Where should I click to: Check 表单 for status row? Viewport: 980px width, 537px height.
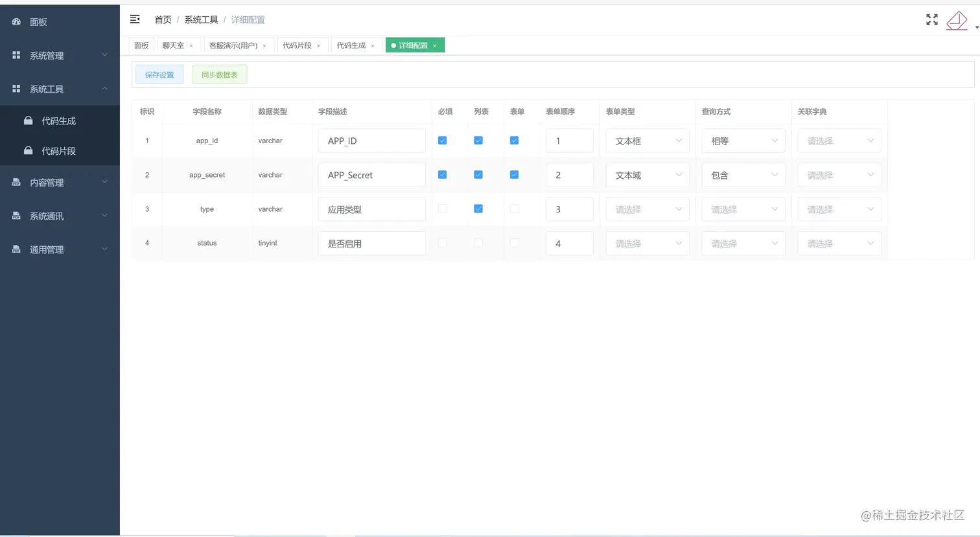click(514, 243)
